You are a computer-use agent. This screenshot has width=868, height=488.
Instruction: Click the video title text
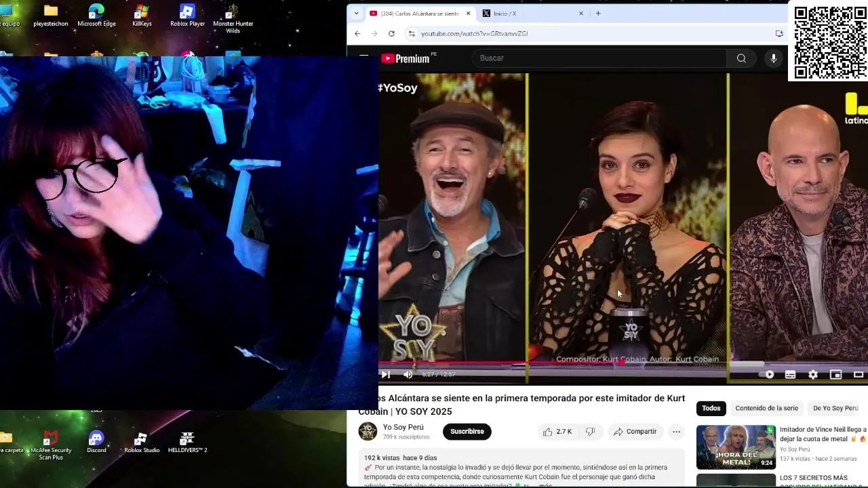pos(521,405)
